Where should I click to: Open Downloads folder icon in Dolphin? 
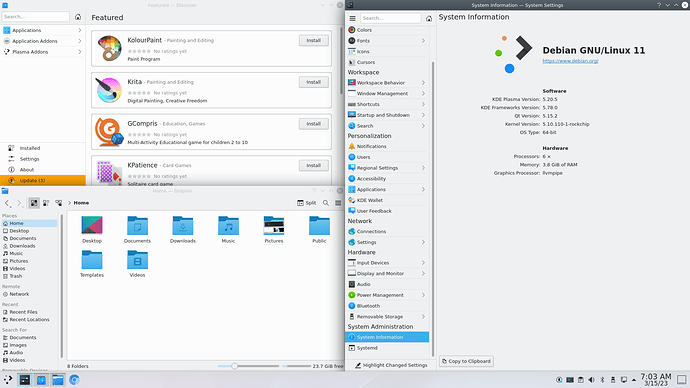pos(183,225)
